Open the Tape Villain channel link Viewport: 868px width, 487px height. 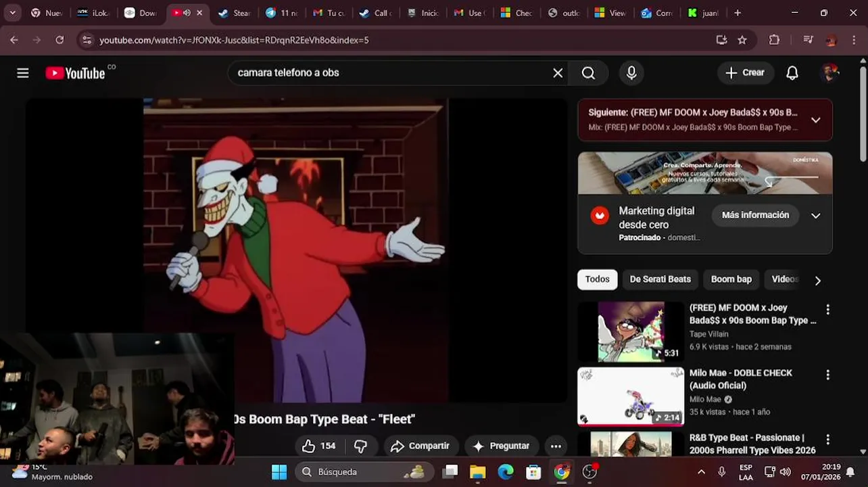(709, 334)
